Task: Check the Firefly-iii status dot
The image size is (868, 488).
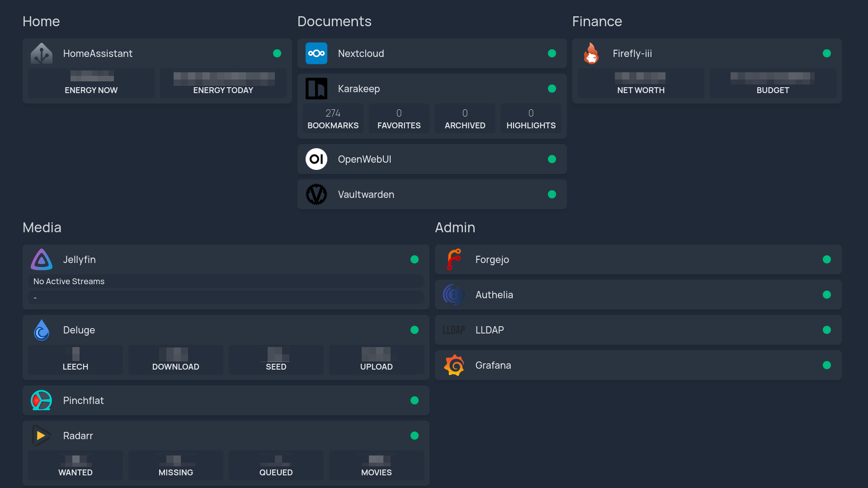Action: (x=827, y=53)
